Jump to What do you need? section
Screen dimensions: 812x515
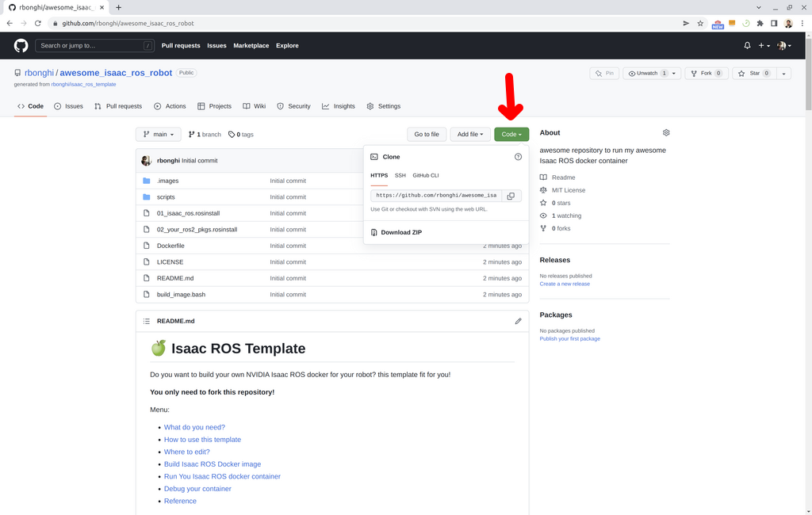(x=194, y=428)
